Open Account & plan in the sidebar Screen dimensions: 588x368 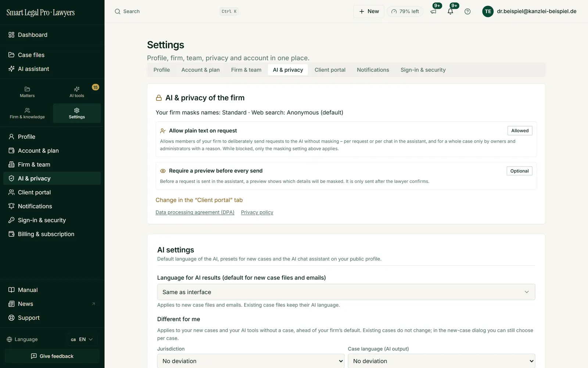point(52,151)
